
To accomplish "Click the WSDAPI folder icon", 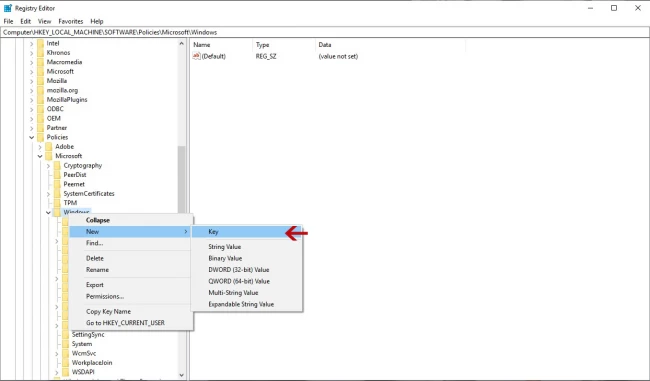I will pos(65,372).
